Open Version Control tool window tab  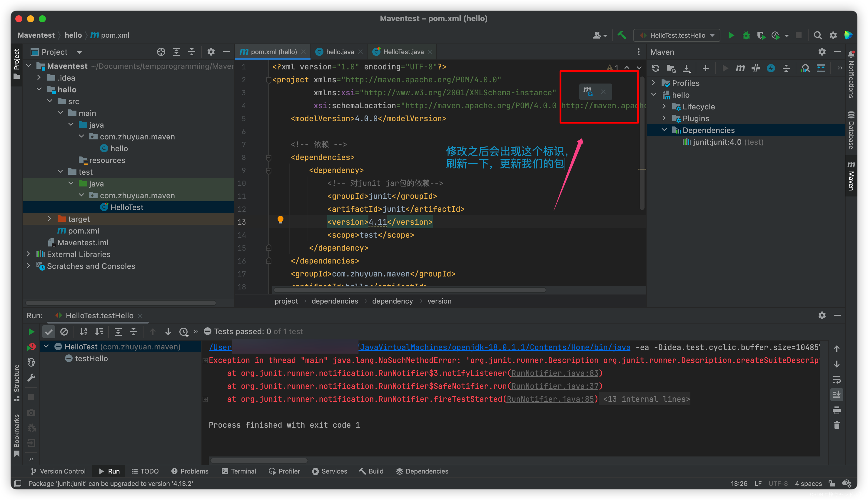click(x=58, y=471)
